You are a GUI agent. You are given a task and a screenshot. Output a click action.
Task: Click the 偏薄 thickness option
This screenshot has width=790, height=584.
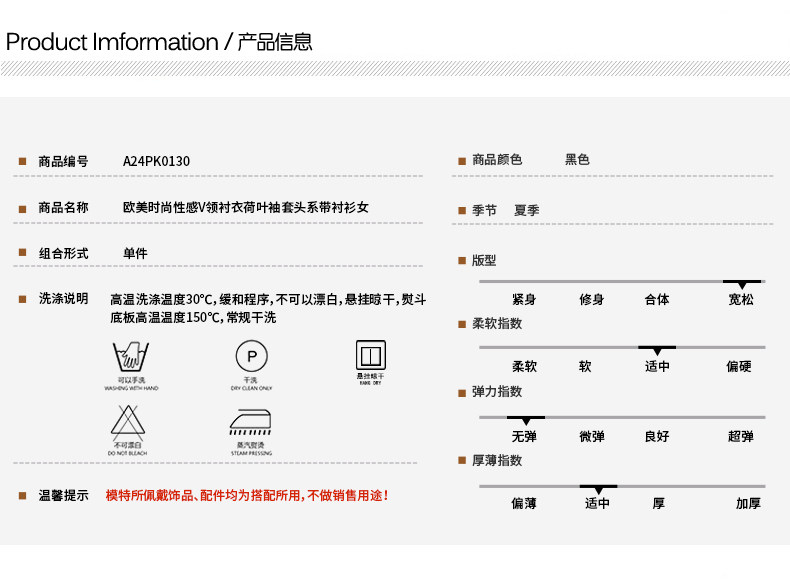(x=524, y=503)
